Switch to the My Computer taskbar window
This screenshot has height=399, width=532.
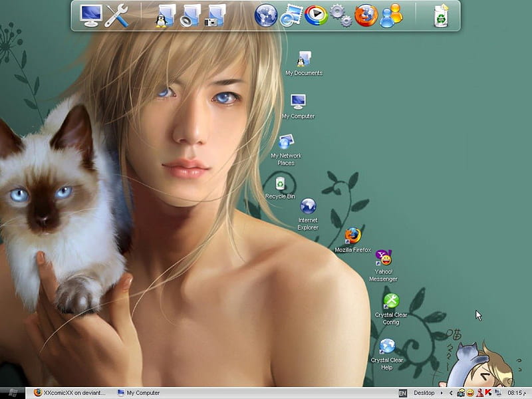pos(138,393)
